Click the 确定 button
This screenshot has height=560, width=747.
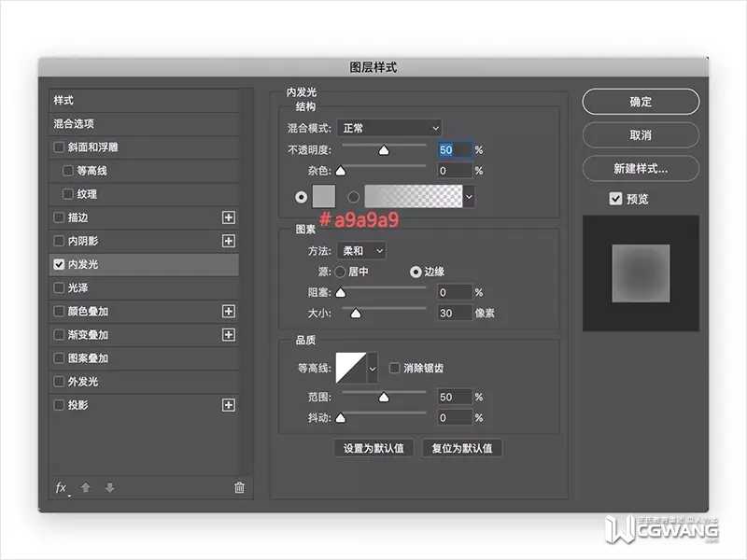click(x=641, y=102)
